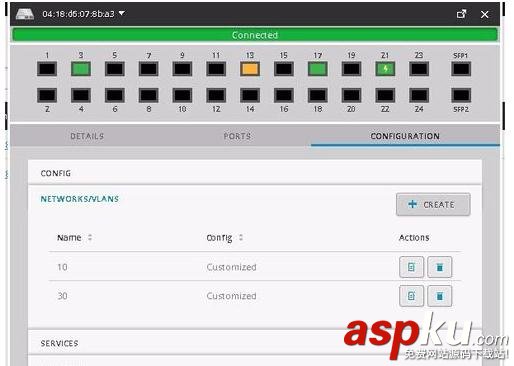Click Customized config for VLAN 30
The image size is (514, 366).
point(231,296)
